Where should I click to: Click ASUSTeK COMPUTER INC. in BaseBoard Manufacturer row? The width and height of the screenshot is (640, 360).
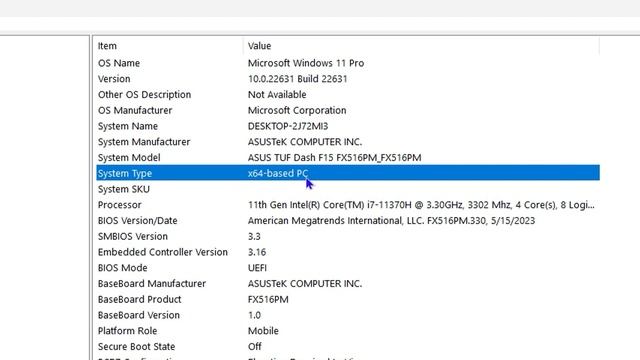tap(304, 283)
